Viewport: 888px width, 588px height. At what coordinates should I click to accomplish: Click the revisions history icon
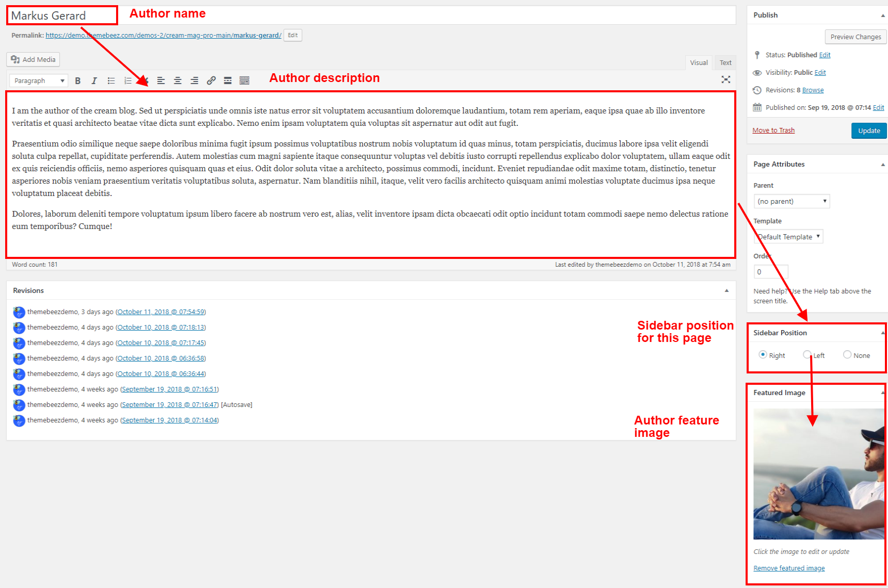point(757,90)
